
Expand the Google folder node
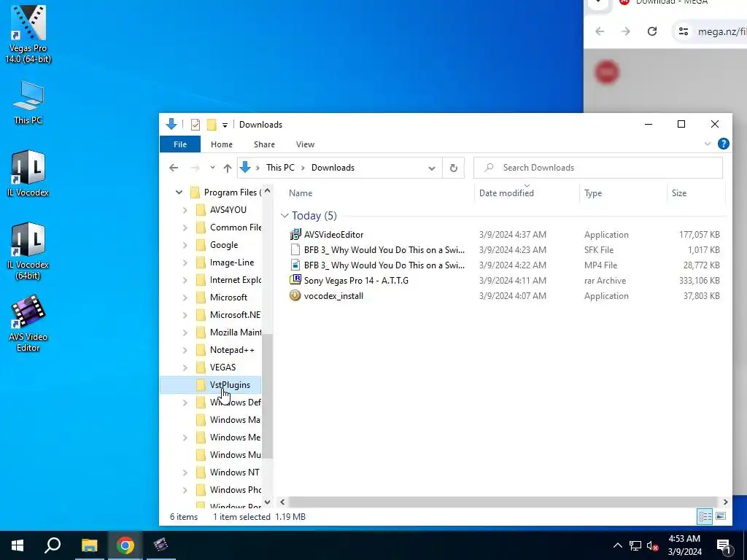185,245
